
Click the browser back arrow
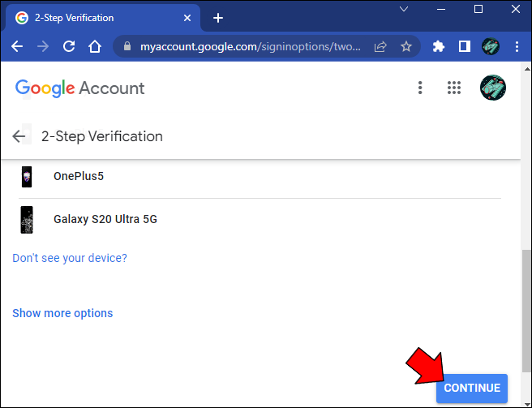pyautogui.click(x=17, y=47)
